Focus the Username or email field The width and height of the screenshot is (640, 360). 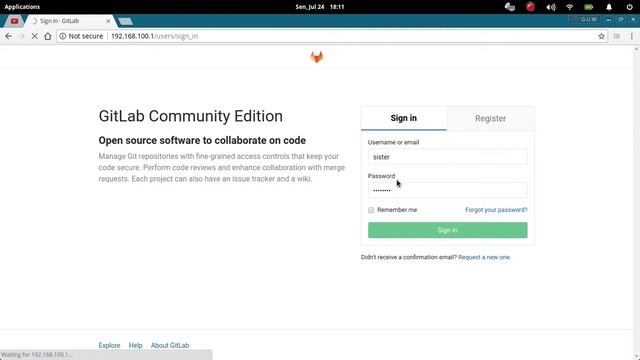(447, 157)
